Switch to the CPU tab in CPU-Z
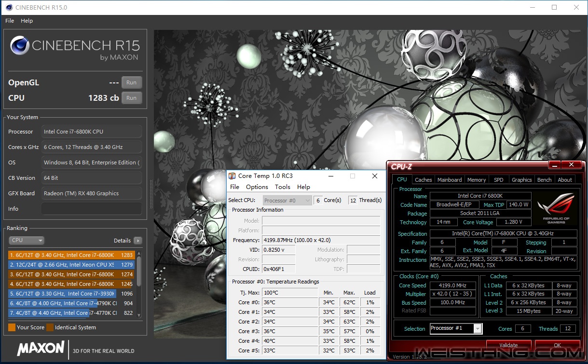Image resolution: width=588 pixels, height=364 pixels. click(x=402, y=179)
